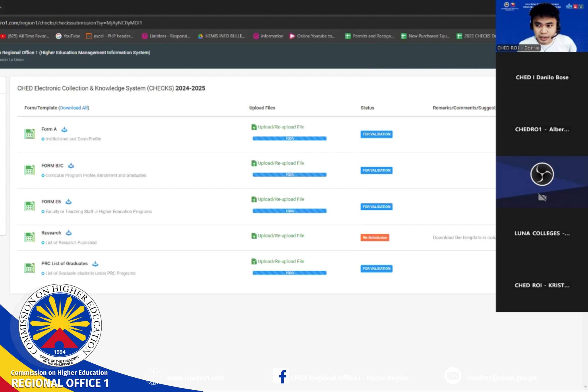Click Upload/Re-upload File for PRC List of Graduates

tap(281, 261)
